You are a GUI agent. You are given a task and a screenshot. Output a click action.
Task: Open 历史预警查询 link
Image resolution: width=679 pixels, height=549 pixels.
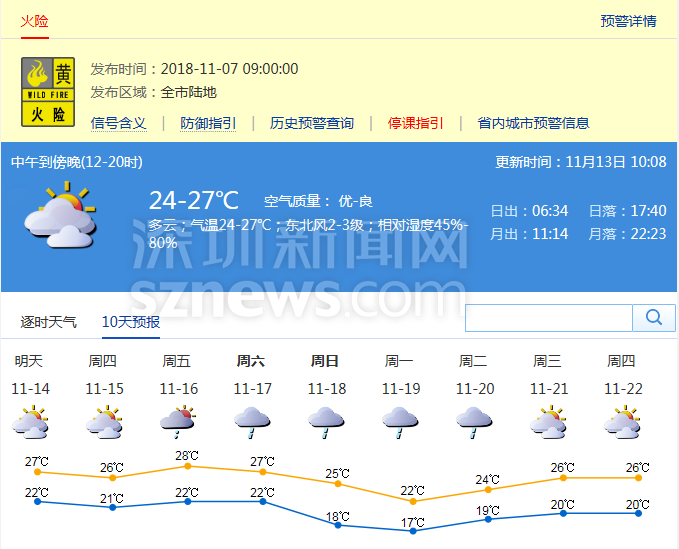[x=311, y=123]
